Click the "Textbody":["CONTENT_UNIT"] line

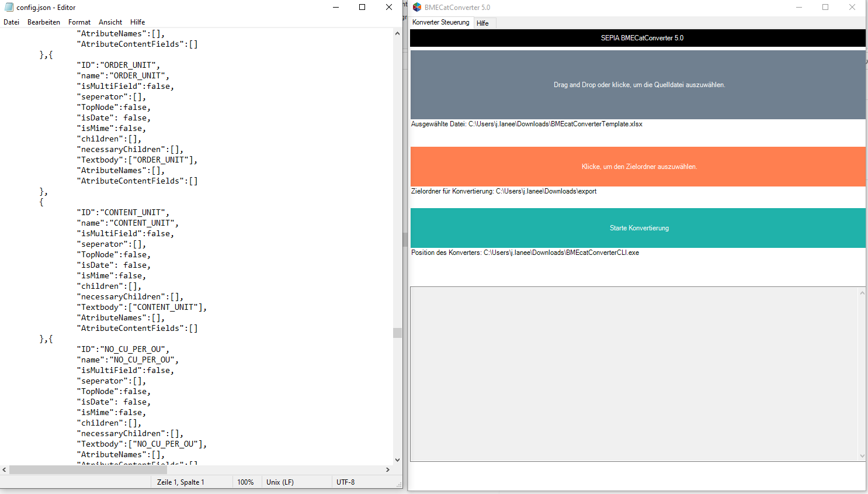pos(141,307)
